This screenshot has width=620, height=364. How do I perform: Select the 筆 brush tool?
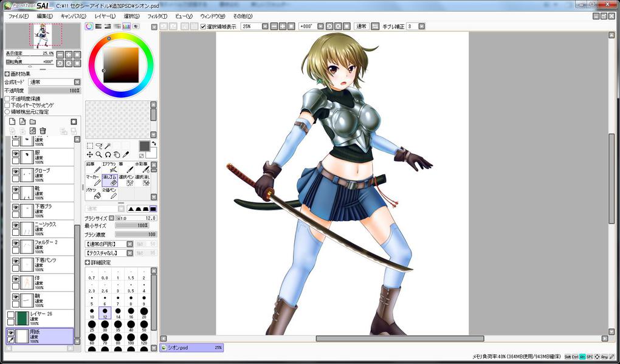pyautogui.click(x=126, y=167)
